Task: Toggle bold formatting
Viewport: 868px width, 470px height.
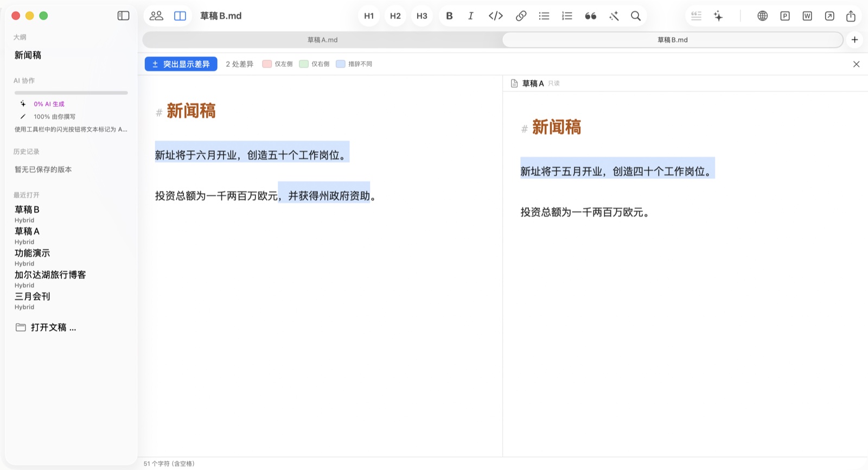Action: pyautogui.click(x=449, y=16)
